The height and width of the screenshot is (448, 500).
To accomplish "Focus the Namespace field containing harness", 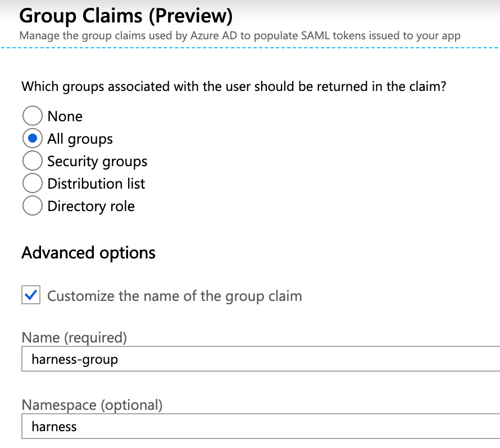I will coord(261,426).
